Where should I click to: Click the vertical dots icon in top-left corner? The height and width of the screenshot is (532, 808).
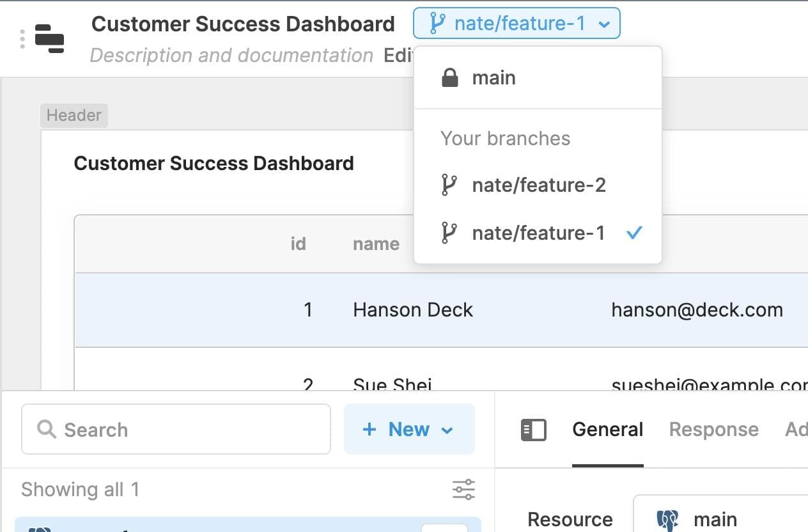click(23, 38)
